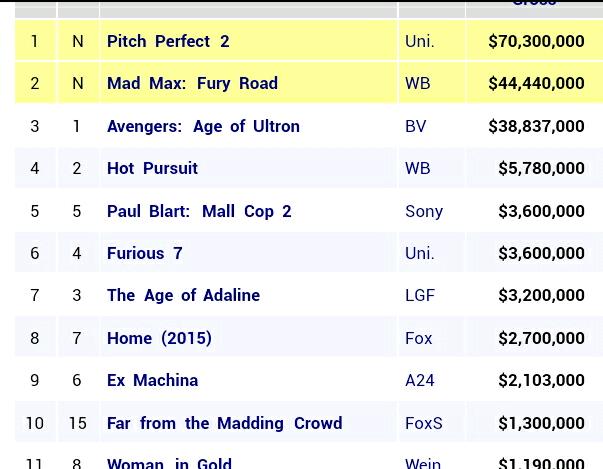Click the FoxS studio link
The height and width of the screenshot is (469, 603).
[x=424, y=423]
